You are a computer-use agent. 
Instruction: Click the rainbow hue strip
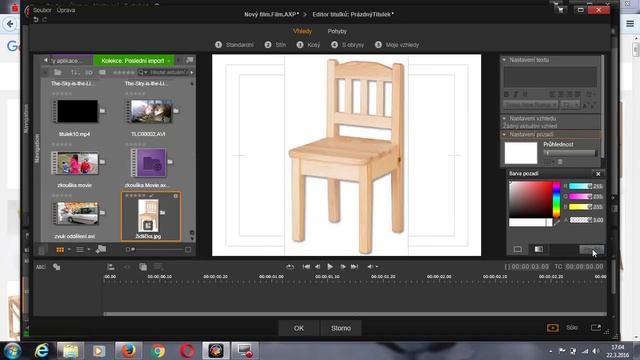pos(556,200)
